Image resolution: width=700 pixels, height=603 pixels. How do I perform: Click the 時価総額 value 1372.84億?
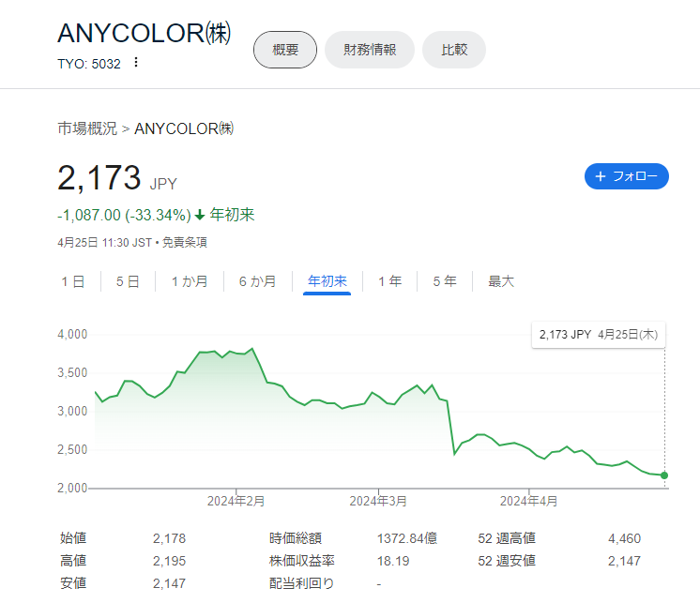[407, 539]
